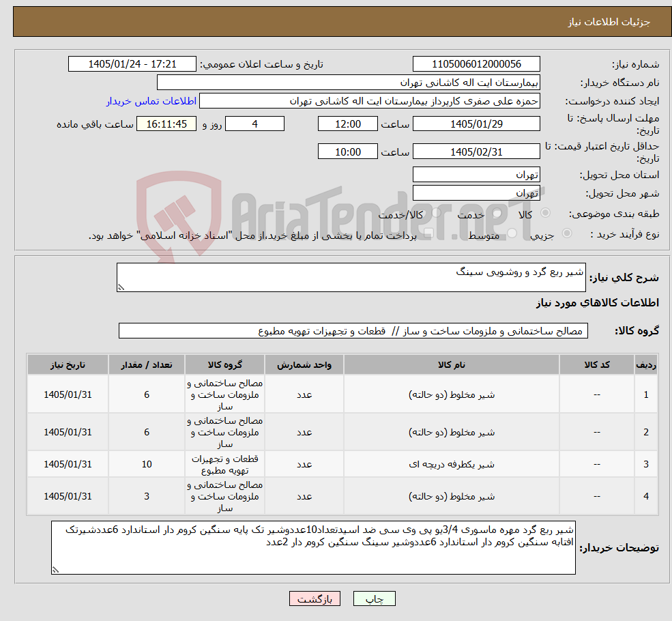672x621 pixels.
Task: Click the resize handle of description box
Action: pos(121,287)
